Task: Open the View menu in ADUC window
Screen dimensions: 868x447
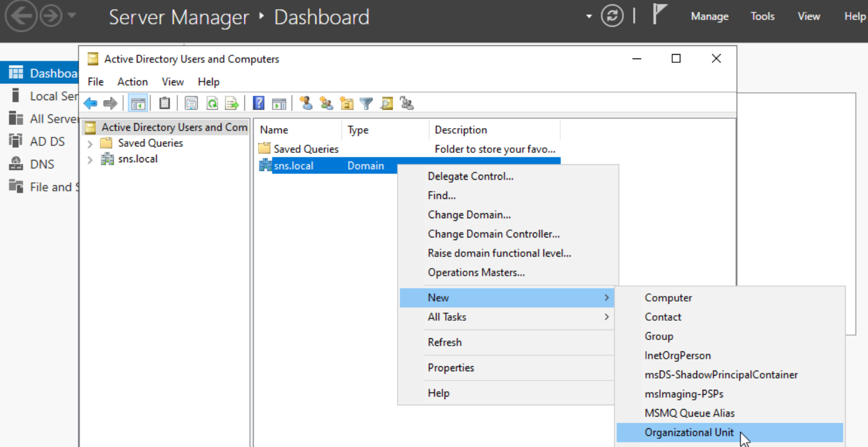Action: [x=173, y=81]
